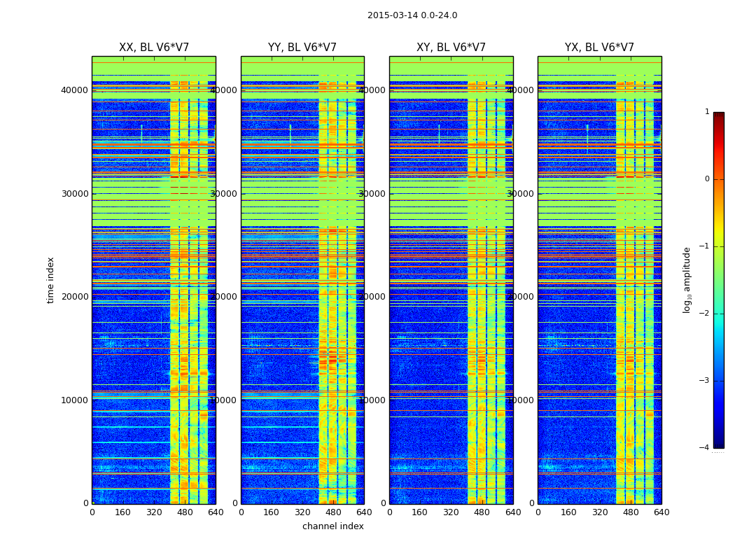The image size is (735, 560).
Task: Click the 480 channel tick under YY plot
Action: click(x=333, y=512)
